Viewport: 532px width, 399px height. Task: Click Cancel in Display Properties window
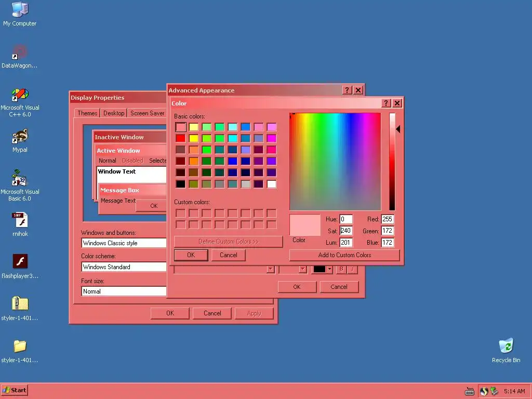click(x=212, y=313)
